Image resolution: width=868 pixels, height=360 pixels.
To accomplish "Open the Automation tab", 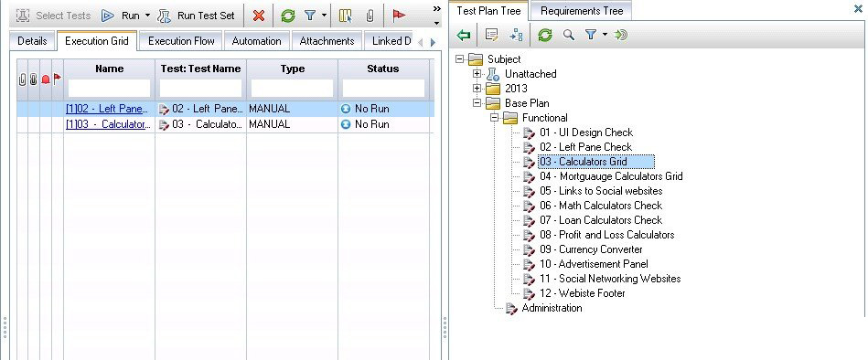I will (x=256, y=41).
